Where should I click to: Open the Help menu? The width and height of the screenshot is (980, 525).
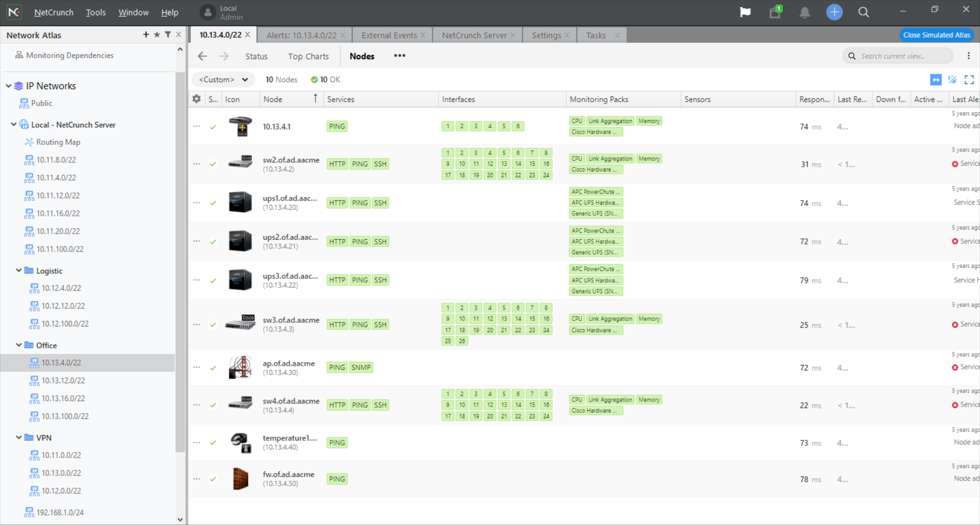coord(169,12)
